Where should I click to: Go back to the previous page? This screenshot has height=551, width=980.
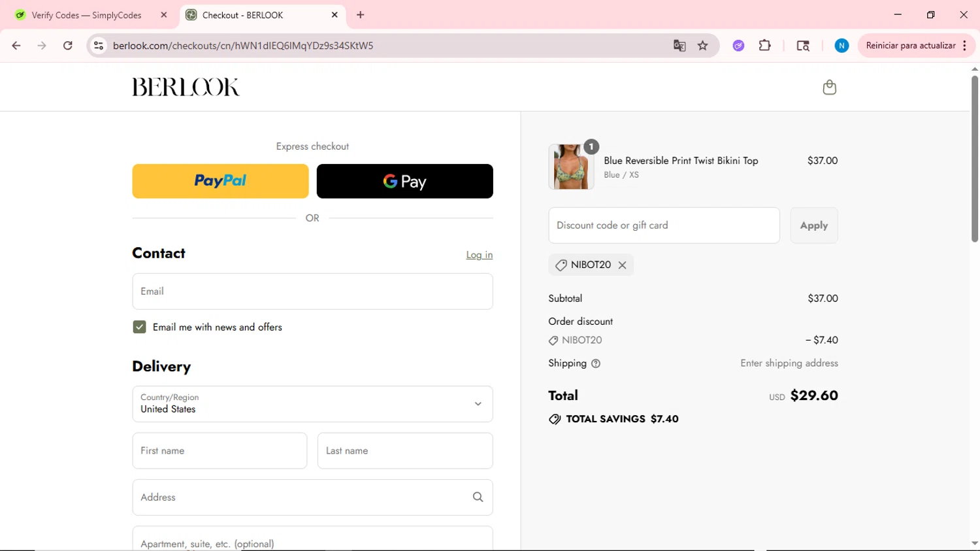click(16, 46)
